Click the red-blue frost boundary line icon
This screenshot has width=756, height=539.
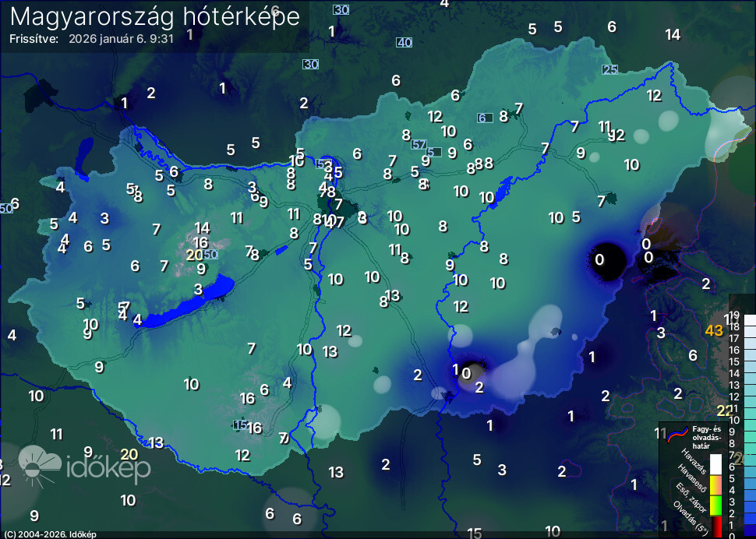tap(678, 432)
